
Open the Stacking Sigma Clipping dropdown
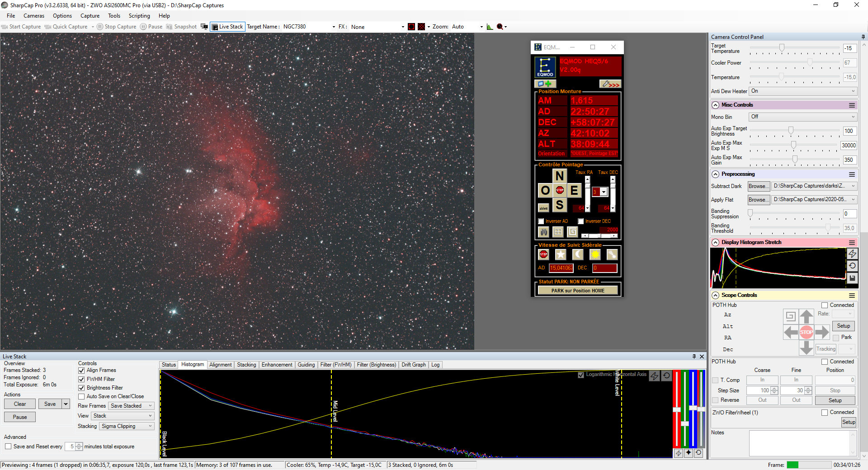pyautogui.click(x=127, y=426)
